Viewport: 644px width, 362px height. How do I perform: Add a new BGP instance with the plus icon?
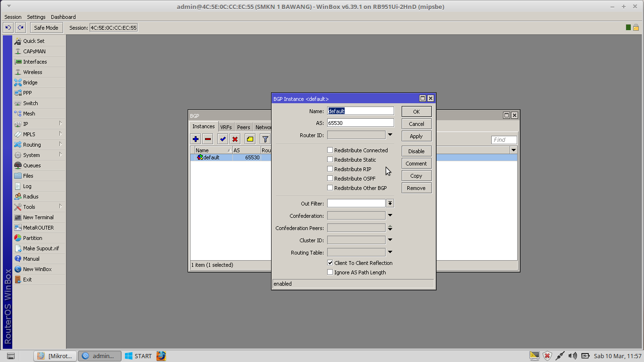pyautogui.click(x=195, y=139)
